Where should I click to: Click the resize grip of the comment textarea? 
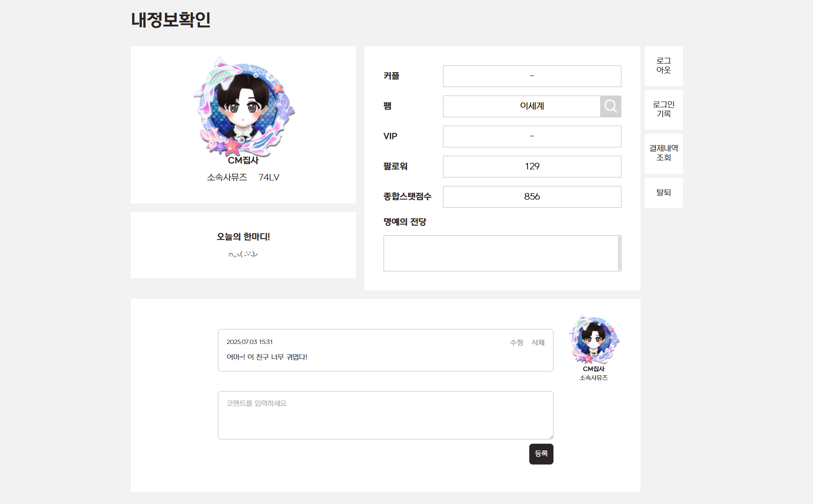(550, 436)
